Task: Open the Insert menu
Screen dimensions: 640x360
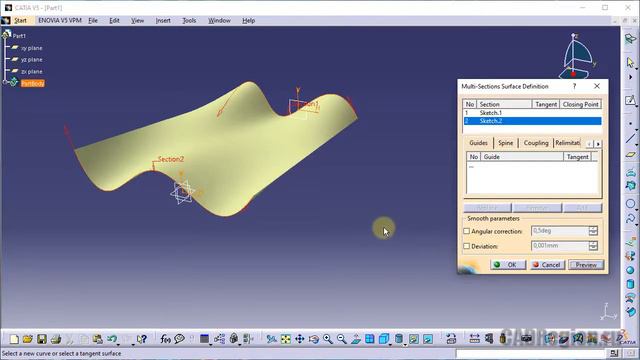Action: click(163, 20)
